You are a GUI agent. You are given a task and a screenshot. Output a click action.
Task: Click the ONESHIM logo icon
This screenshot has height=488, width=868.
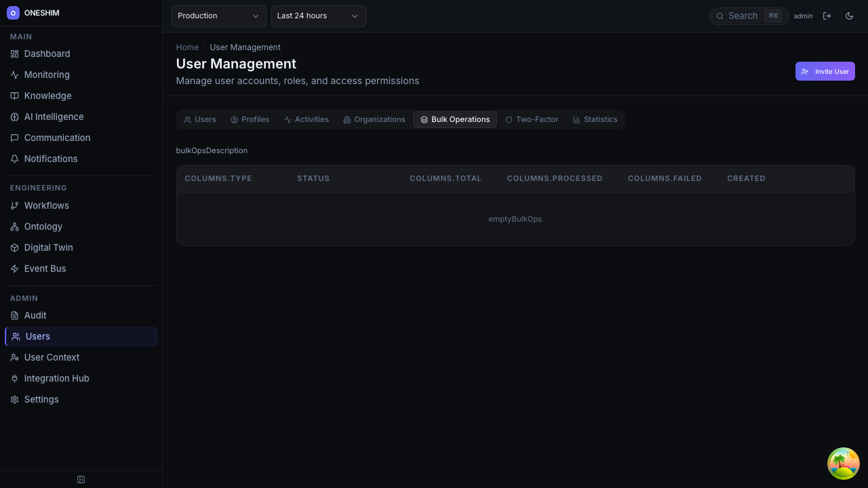pos(13,13)
